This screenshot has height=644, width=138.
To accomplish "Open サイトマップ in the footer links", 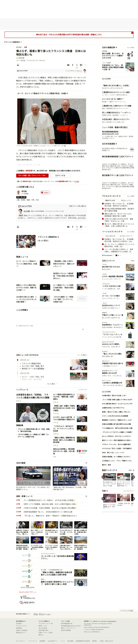I will 33,641.
